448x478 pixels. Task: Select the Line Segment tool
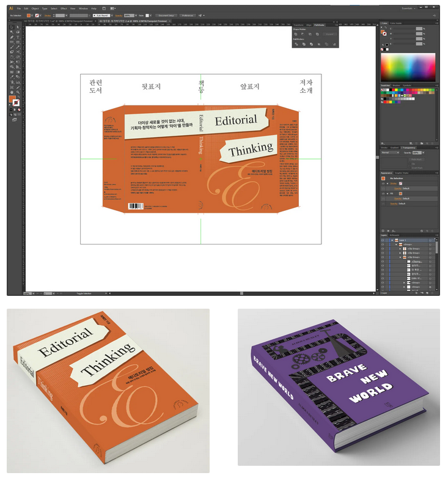click(x=12, y=42)
